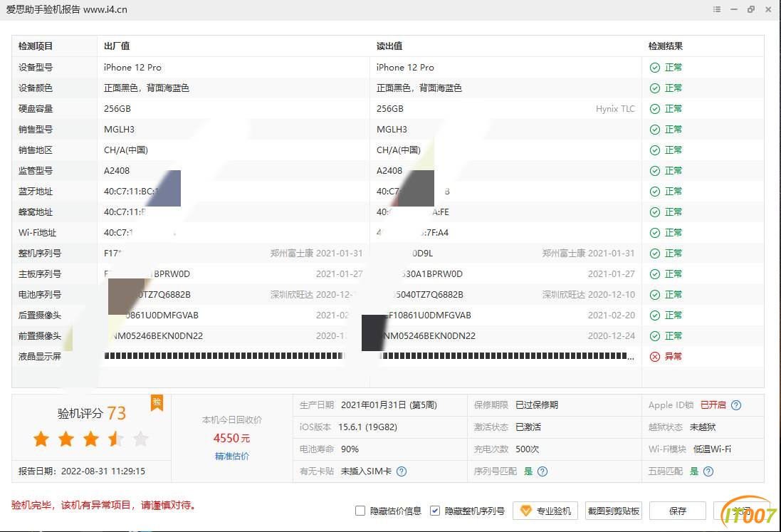Screen dimensions: 781x532
Task: Click the green check icon for 后置摄像头
Action: tap(655, 315)
